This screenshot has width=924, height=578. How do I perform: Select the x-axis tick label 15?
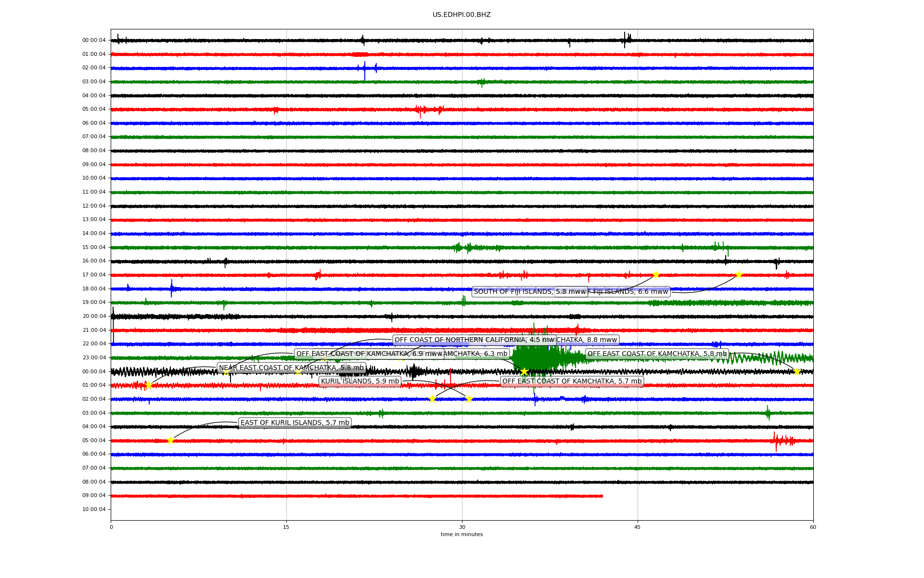(x=286, y=527)
